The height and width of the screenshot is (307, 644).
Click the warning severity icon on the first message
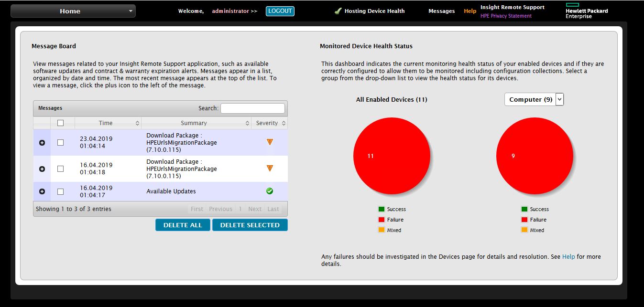[x=270, y=142]
